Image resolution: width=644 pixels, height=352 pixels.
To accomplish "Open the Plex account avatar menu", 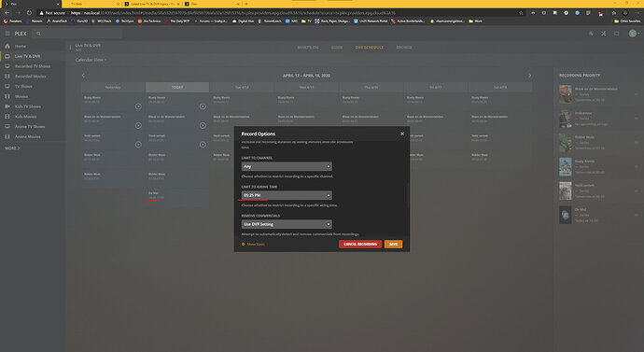I will [x=633, y=34].
